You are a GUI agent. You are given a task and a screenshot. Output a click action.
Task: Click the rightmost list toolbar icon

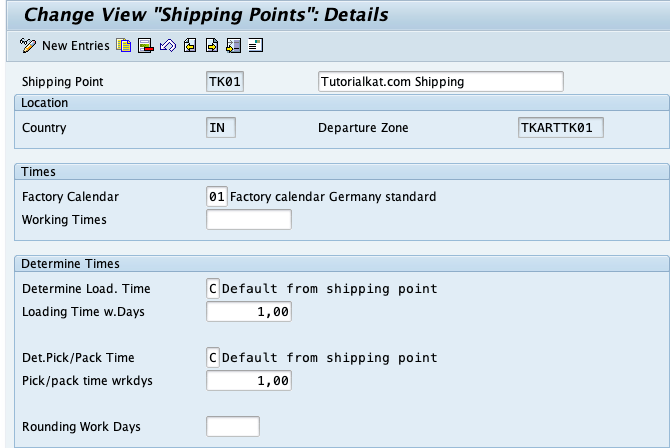pyautogui.click(x=256, y=45)
